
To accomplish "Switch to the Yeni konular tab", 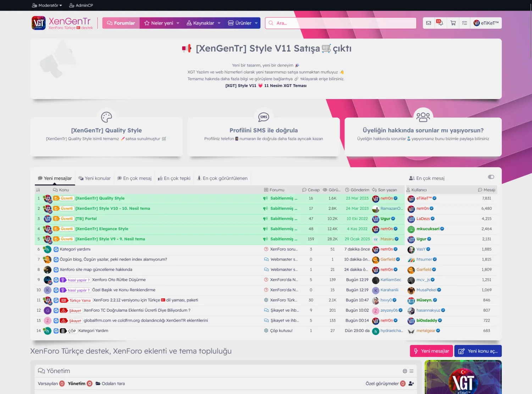I will point(94,178).
